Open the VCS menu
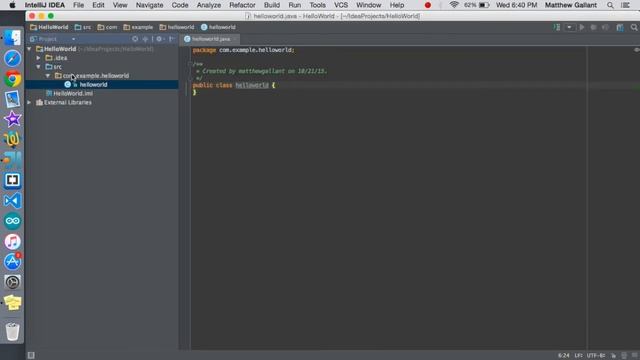This screenshot has height=360, width=640. (x=341, y=5)
